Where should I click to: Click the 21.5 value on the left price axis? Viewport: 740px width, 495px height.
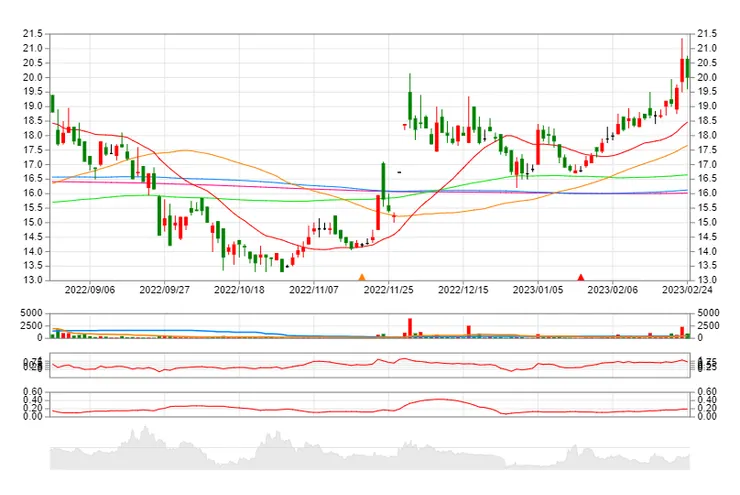(x=33, y=34)
